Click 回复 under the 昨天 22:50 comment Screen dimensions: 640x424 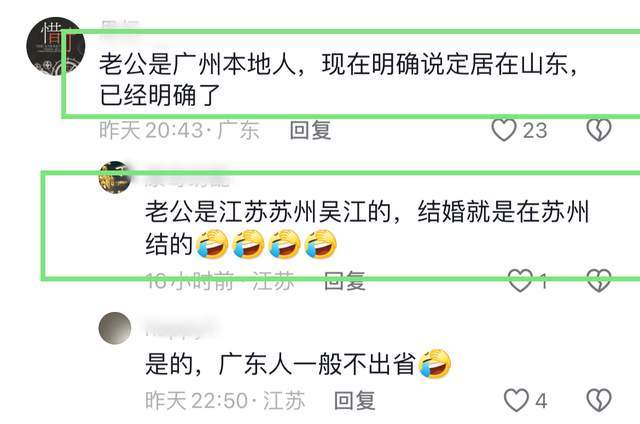point(354,400)
